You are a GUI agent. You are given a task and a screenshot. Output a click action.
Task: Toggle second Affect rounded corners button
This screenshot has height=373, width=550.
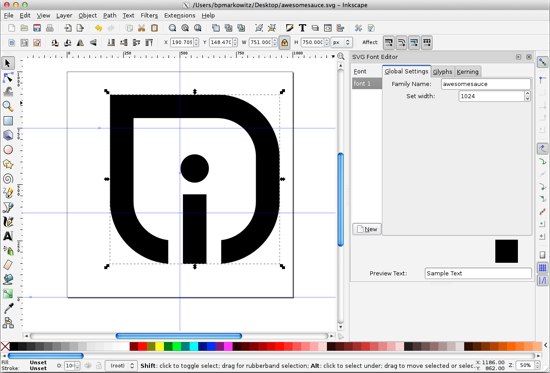(x=401, y=42)
